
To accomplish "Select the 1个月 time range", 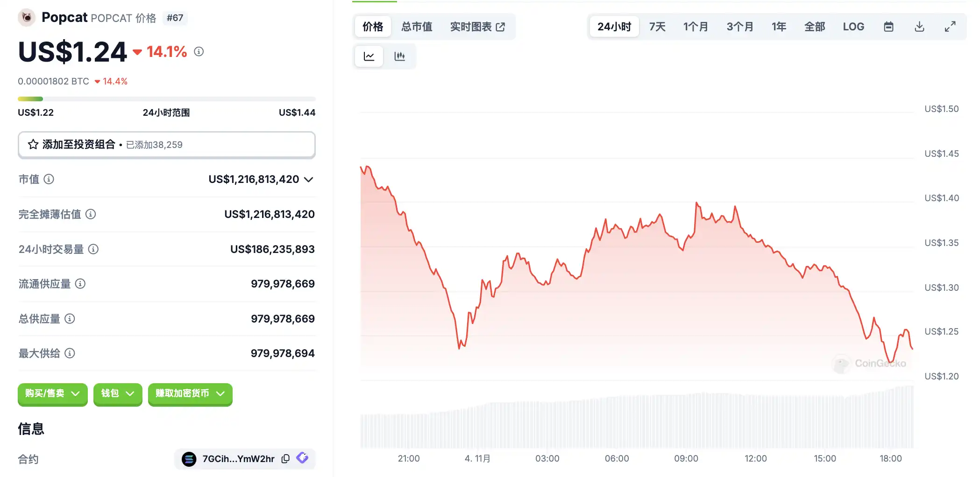I will pyautogui.click(x=696, y=27).
